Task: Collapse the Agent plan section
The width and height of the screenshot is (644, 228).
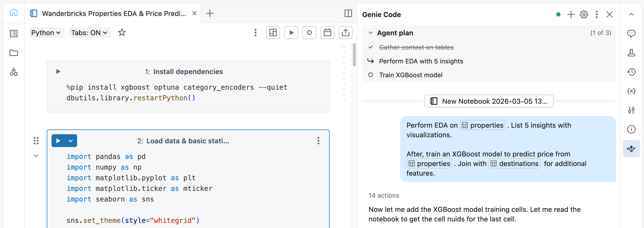Action: [370, 33]
